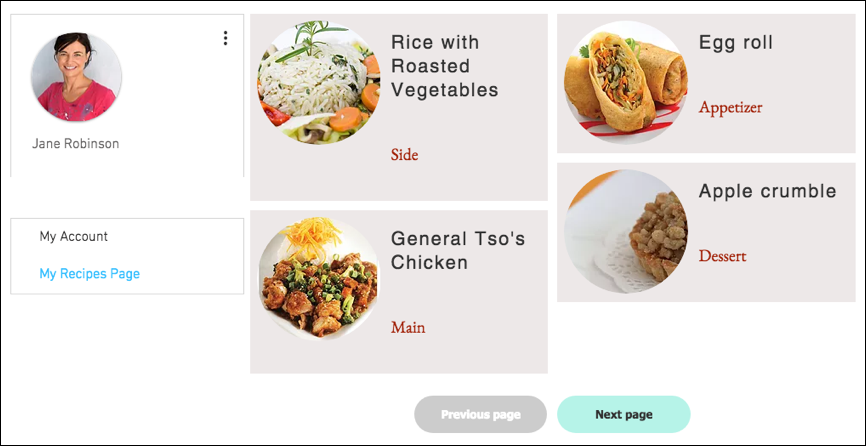Click the General Tso's Chicken title

click(458, 251)
